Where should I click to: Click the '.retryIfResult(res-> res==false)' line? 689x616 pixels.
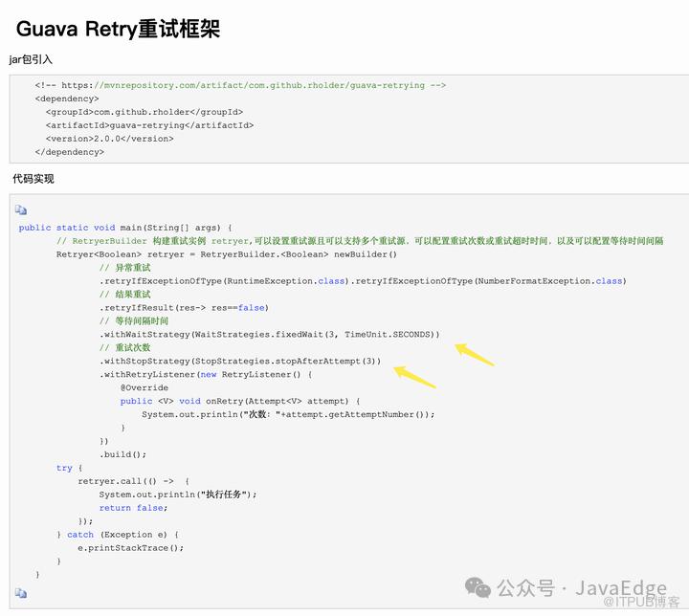184,308
